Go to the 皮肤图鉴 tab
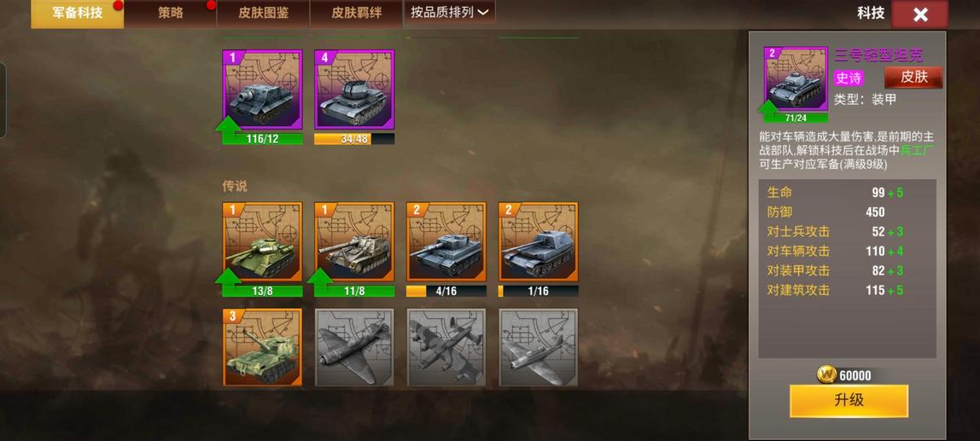The height and width of the screenshot is (441, 980). (x=263, y=13)
